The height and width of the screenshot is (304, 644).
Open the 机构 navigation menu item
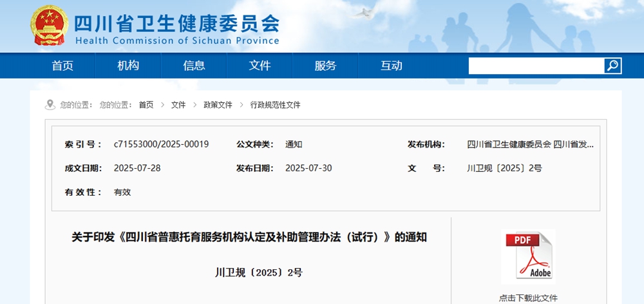(x=128, y=66)
